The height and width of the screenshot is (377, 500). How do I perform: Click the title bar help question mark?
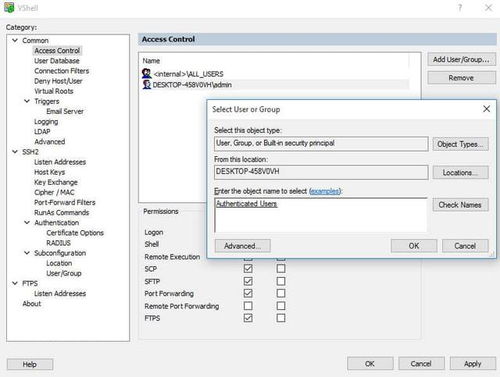coord(460,7)
